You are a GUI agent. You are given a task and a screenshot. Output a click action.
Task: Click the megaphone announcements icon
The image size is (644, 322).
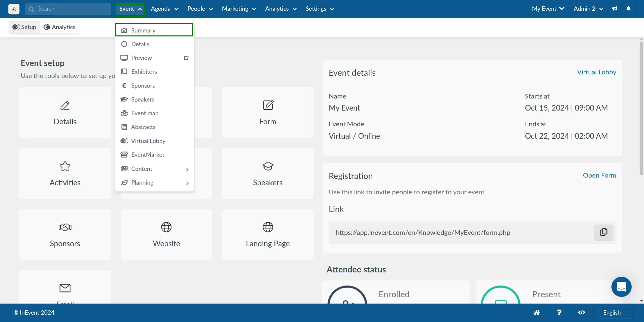614,9
